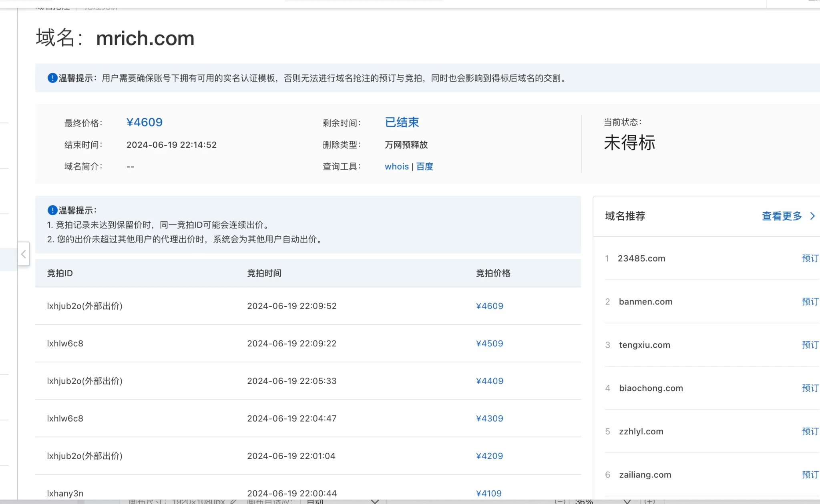Screen dimensions: 820x504
Task: Click the 竞拍时间 column header
Action: 264,273
